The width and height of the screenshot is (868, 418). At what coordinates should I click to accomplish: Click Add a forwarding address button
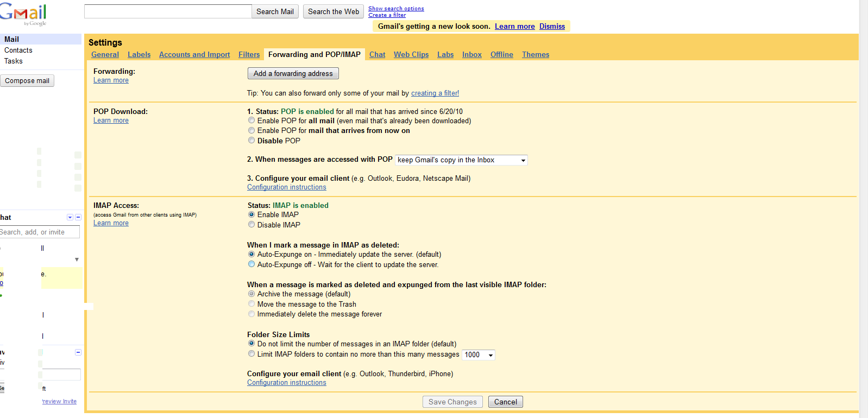(293, 73)
